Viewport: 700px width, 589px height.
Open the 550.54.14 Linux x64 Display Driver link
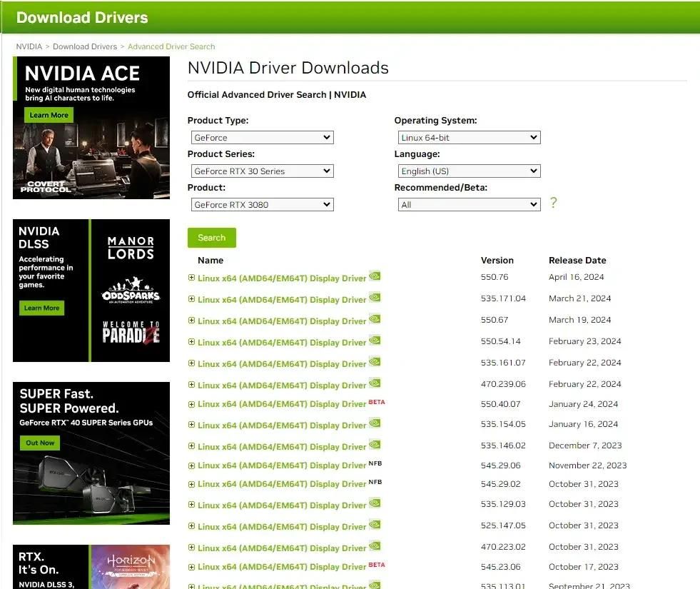[282, 343]
